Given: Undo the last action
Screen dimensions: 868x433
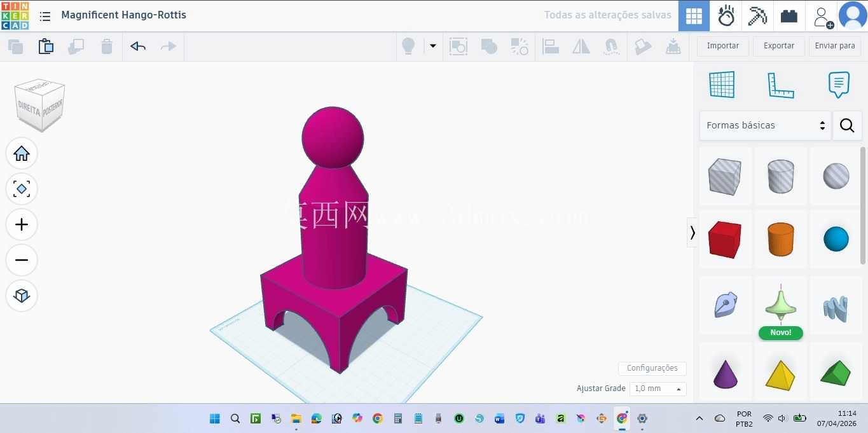Looking at the screenshot, I should pos(138,46).
